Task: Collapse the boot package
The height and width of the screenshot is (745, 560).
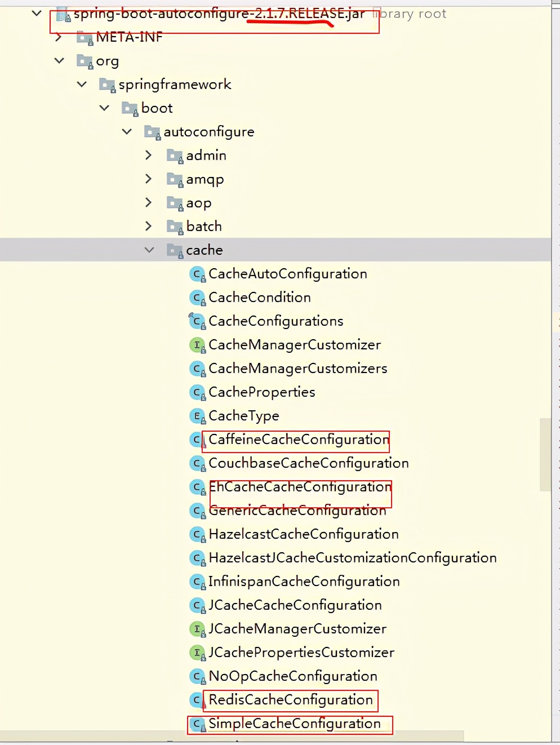Action: coord(104,108)
